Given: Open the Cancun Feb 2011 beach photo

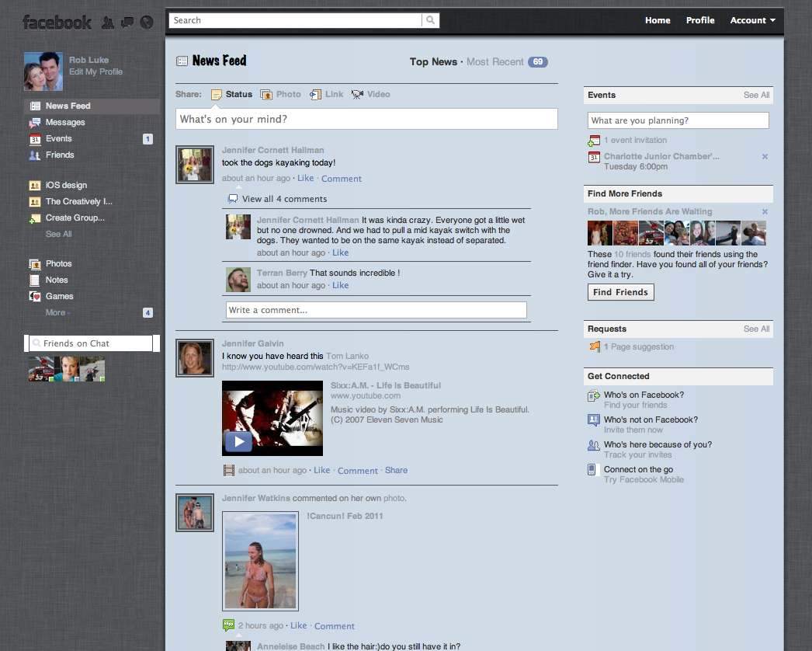Looking at the screenshot, I should click(261, 561).
